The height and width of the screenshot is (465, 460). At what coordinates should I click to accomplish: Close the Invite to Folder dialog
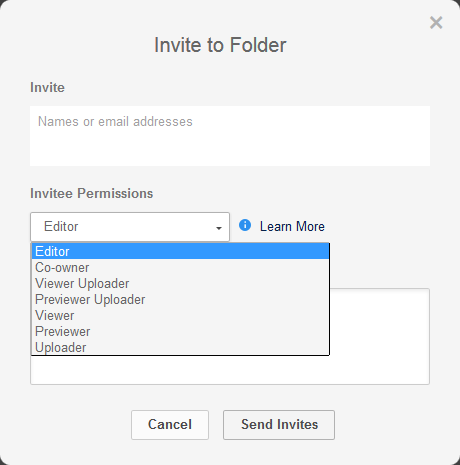click(436, 23)
